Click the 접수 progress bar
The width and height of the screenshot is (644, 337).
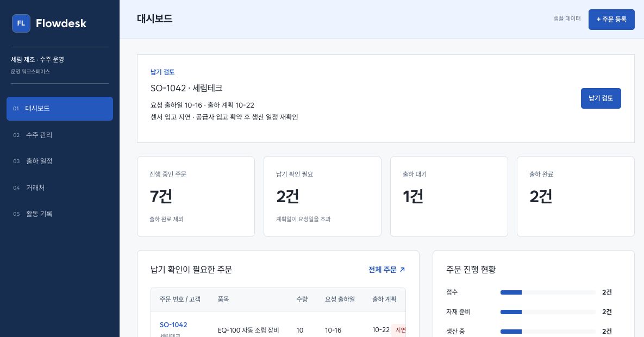coord(548,292)
